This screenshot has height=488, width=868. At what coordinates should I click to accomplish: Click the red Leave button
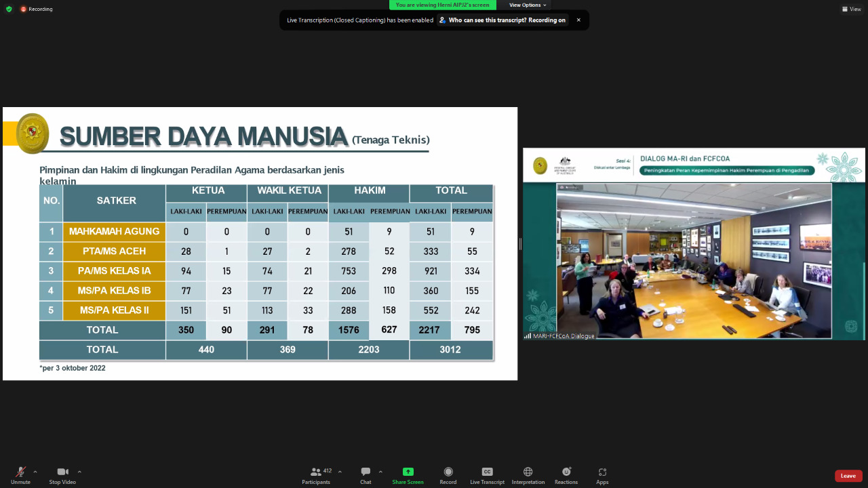click(x=848, y=476)
